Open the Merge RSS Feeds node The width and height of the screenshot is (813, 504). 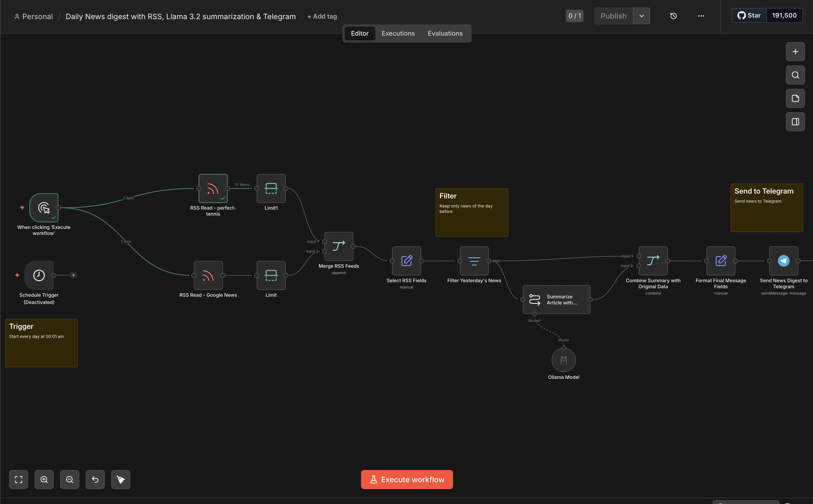click(339, 246)
